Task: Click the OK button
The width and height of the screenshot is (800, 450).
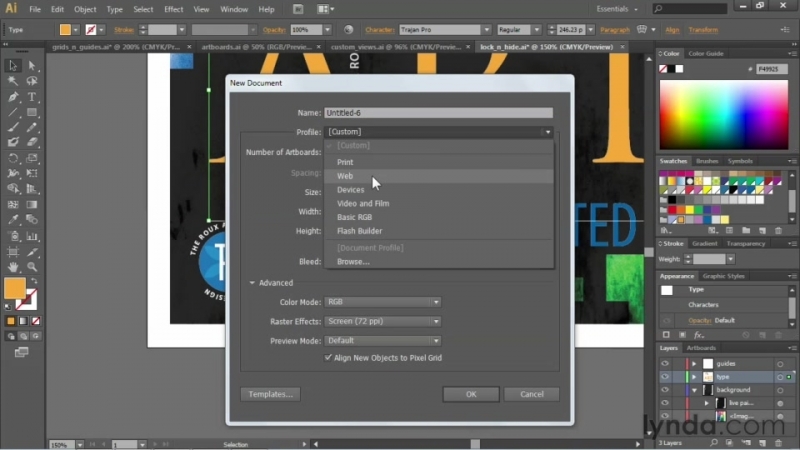Action: (471, 394)
